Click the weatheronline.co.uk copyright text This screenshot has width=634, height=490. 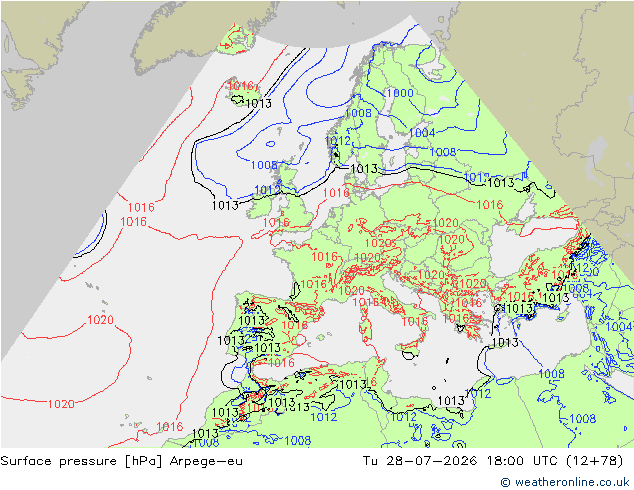565,482
